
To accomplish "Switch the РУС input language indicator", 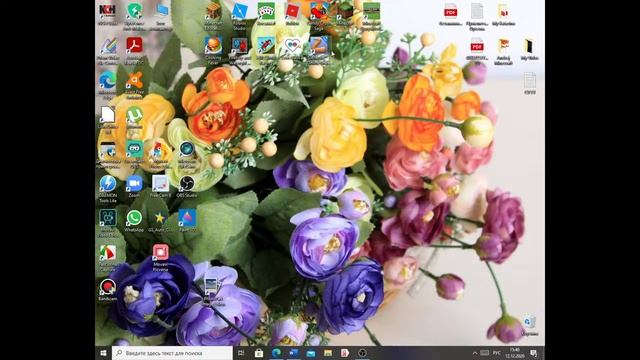I will 497,353.
